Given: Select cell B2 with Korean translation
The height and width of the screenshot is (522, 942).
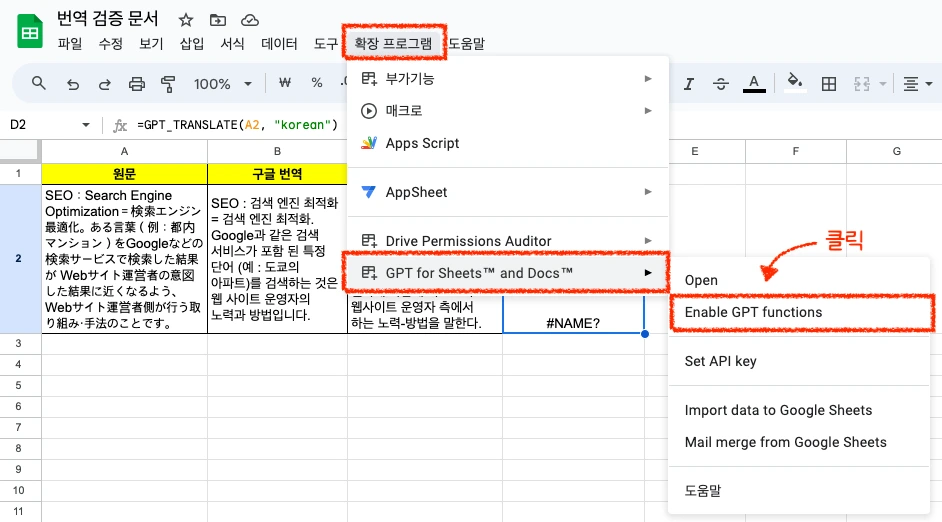Looking at the screenshot, I should click(277, 258).
